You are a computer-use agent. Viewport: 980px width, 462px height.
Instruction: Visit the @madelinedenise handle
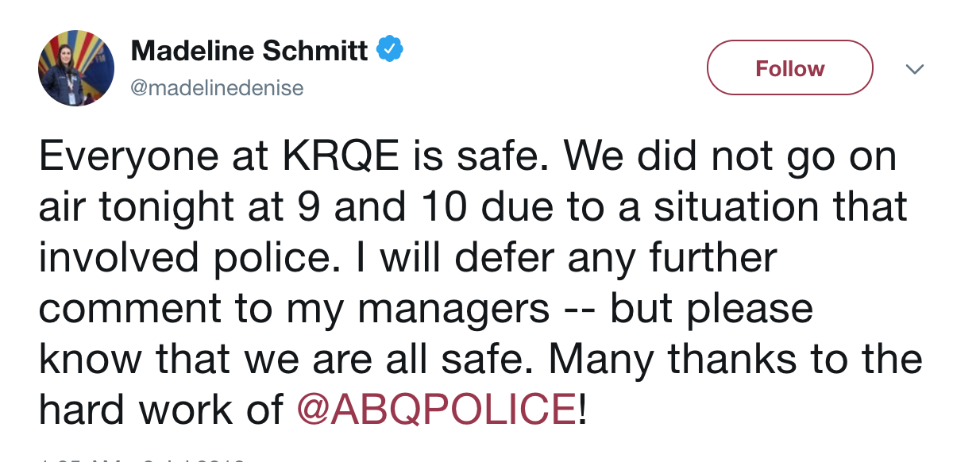pos(217,87)
